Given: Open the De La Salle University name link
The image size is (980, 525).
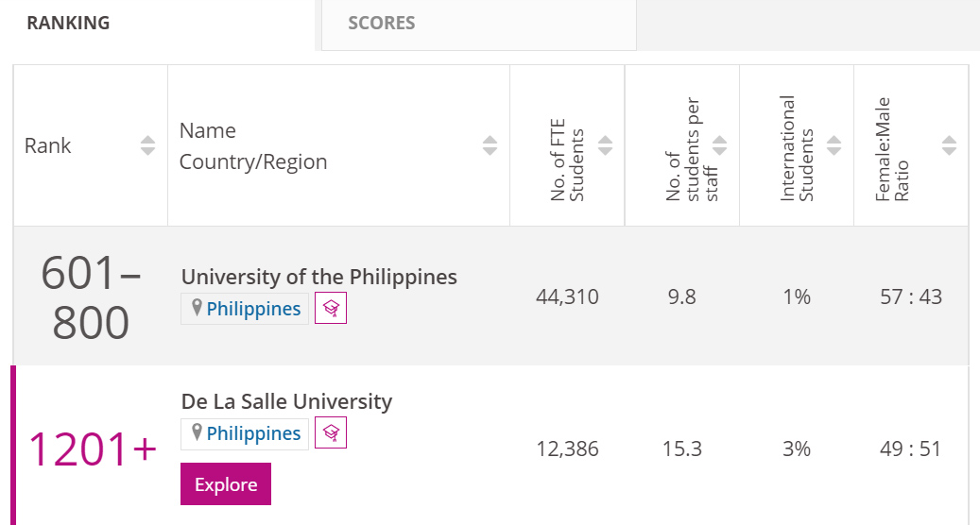Looking at the screenshot, I should click(286, 401).
